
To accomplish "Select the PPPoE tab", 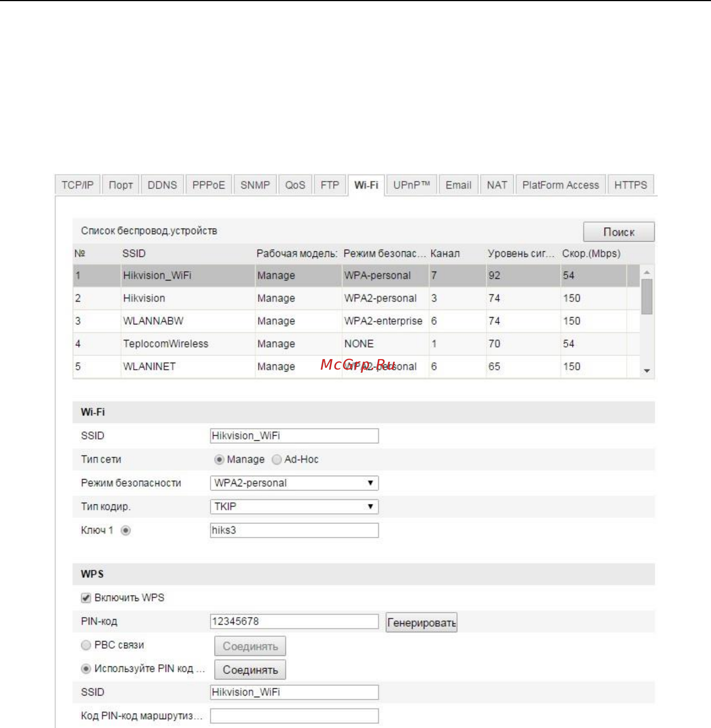I will (209, 185).
